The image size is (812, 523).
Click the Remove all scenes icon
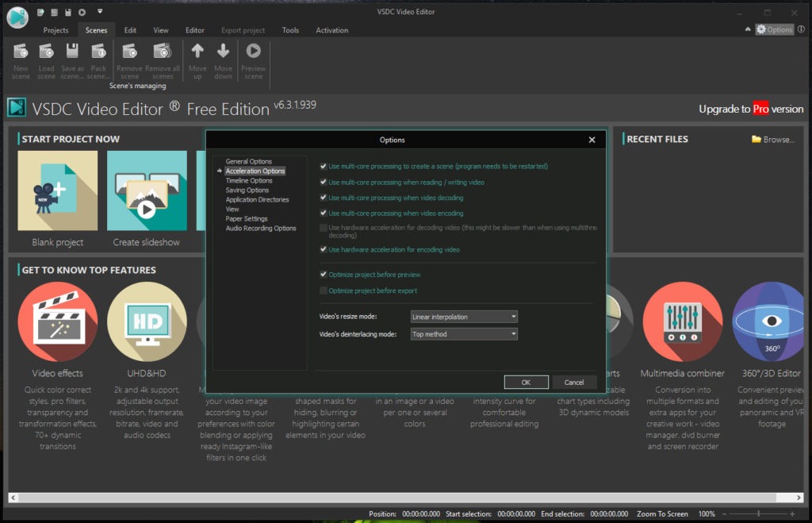163,52
